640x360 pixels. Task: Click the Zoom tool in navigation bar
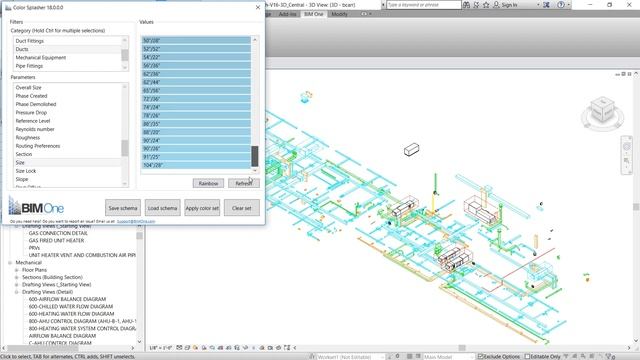tap(627, 161)
